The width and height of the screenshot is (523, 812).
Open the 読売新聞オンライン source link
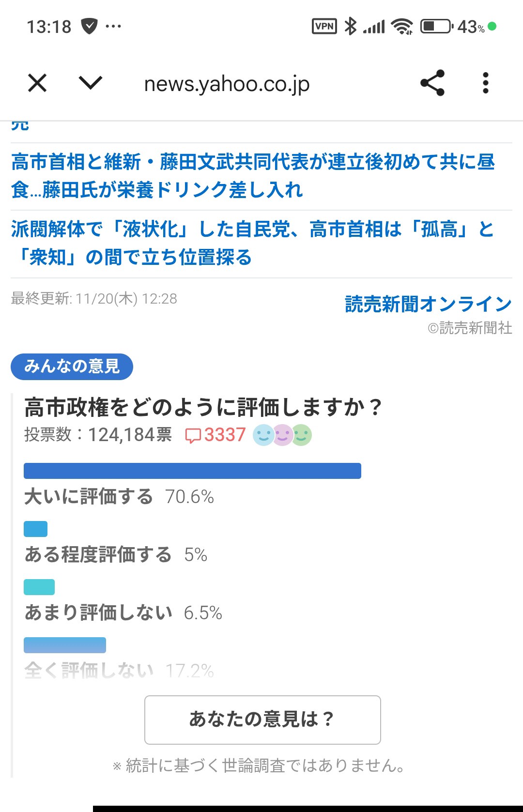428,304
